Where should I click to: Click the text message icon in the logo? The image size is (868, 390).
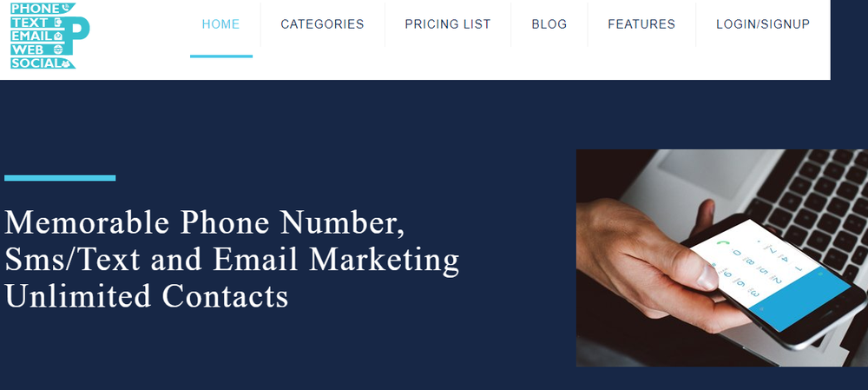(56, 22)
